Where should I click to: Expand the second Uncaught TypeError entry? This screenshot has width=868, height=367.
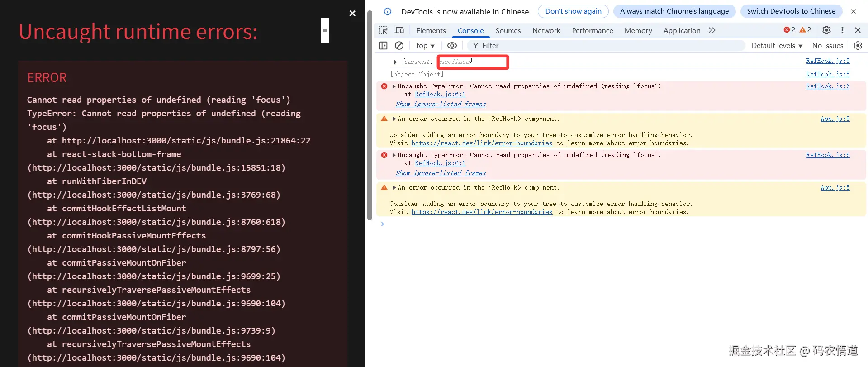pos(394,155)
